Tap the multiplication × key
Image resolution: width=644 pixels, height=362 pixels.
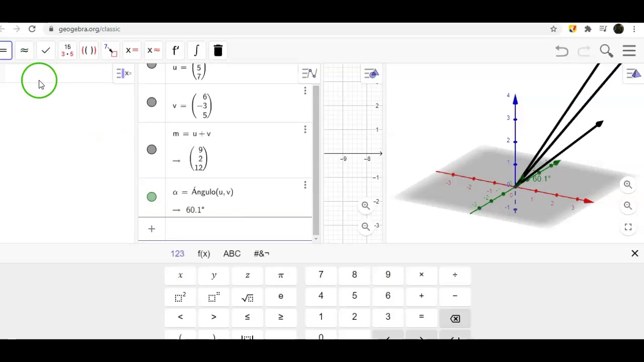pos(422,275)
